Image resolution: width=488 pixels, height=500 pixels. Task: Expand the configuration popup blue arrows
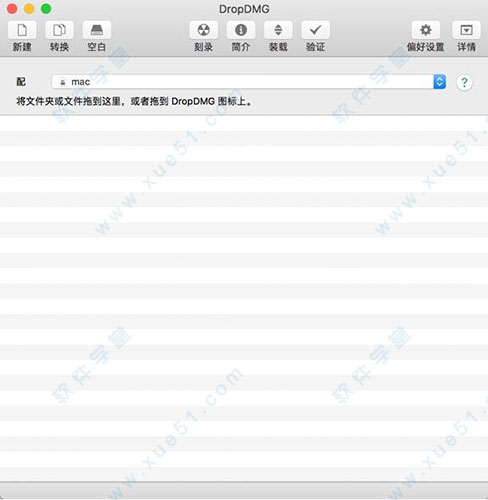(440, 82)
